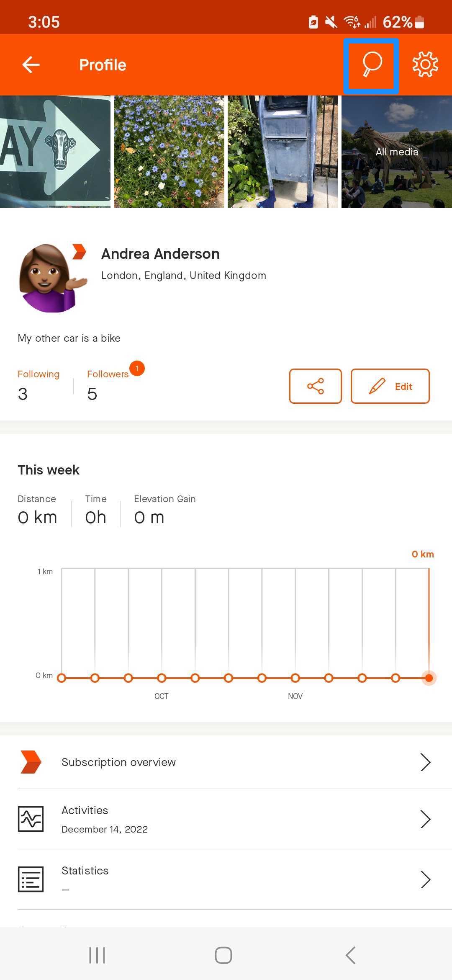Open Android recent apps button

click(97, 955)
